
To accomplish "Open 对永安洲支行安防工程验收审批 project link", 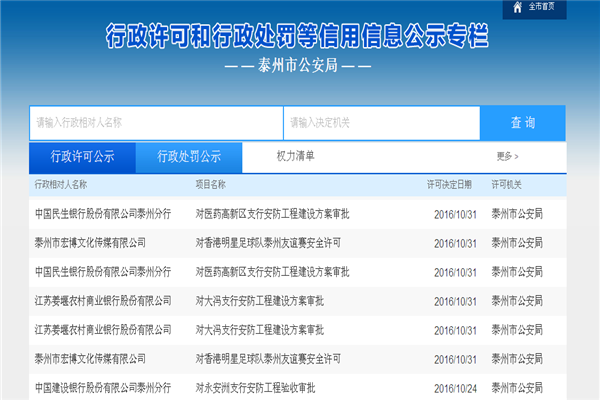I will coord(255,387).
